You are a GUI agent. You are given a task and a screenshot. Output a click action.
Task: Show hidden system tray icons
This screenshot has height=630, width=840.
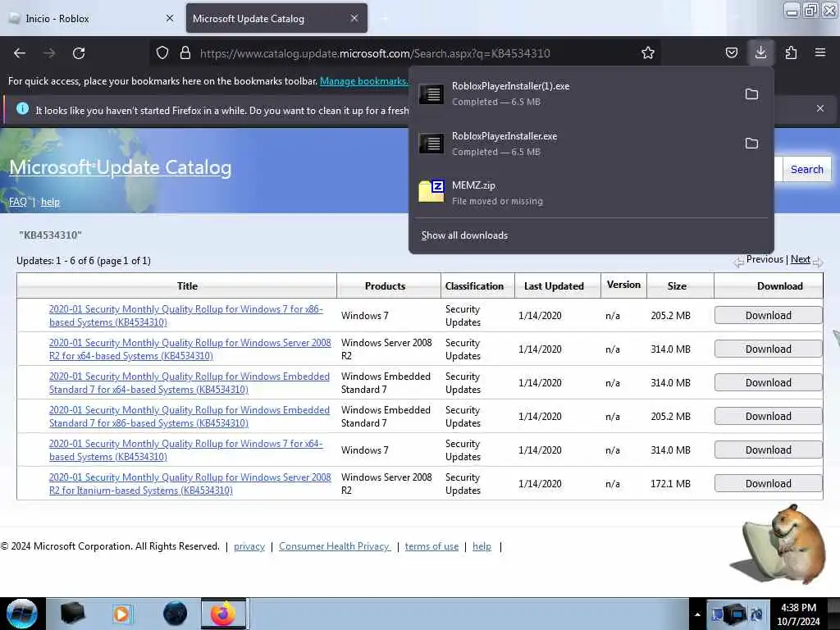click(697, 614)
